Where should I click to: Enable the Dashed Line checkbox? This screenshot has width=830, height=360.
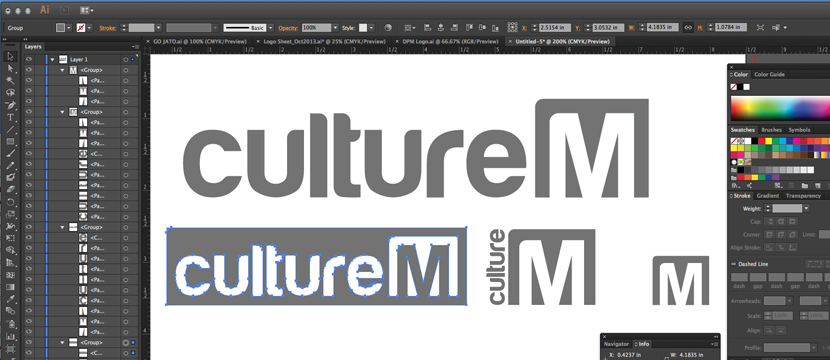pos(733,264)
